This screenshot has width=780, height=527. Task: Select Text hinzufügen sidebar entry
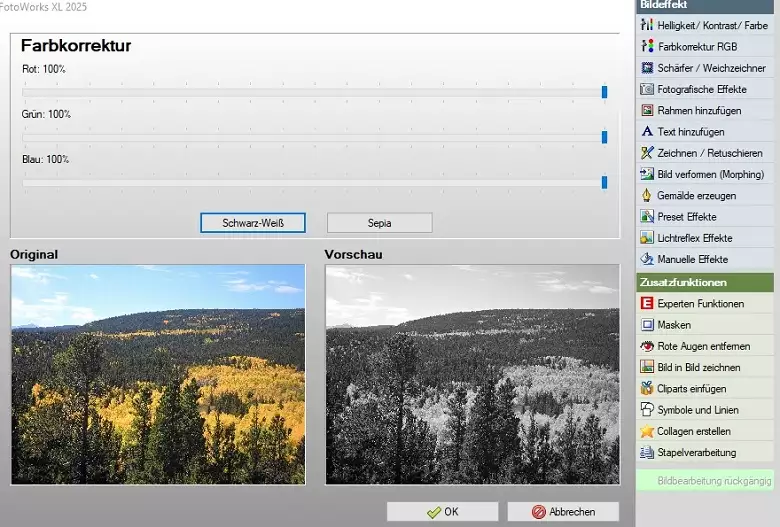(x=705, y=131)
